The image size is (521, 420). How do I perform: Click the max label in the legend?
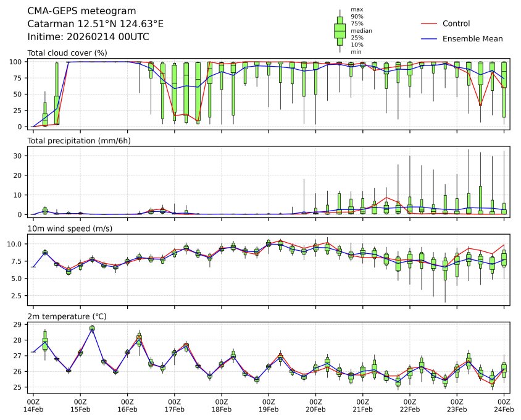point(356,9)
